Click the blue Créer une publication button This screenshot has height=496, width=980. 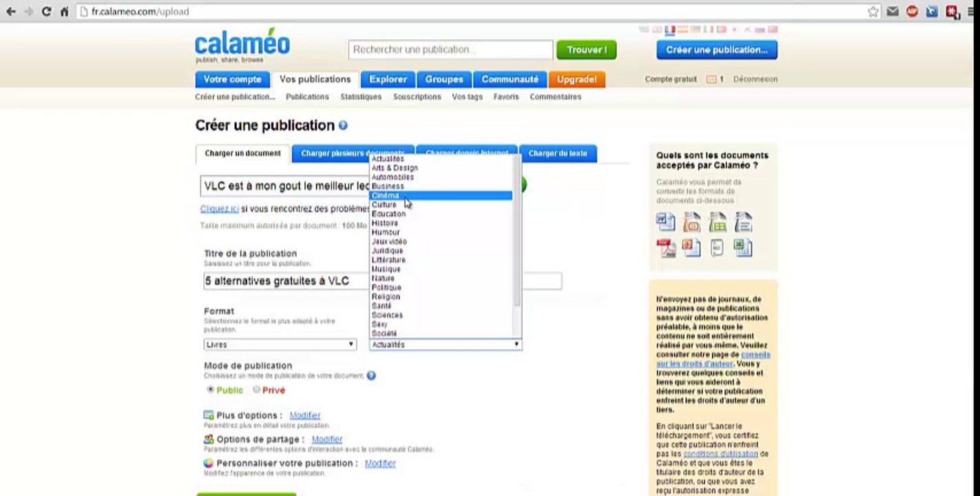tap(717, 50)
